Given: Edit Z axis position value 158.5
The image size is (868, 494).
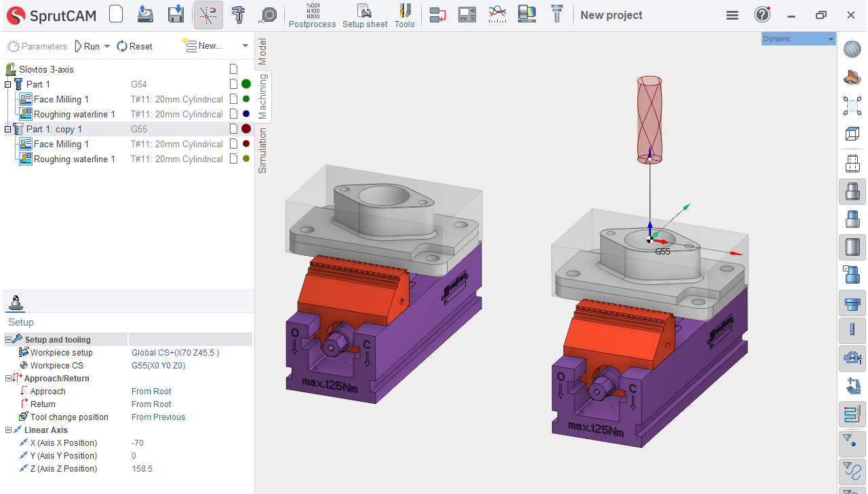Looking at the screenshot, I should click(142, 468).
